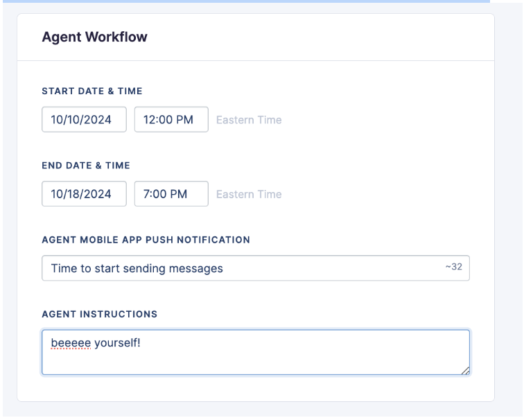
Task: Click the word "messages" in push notification
Action: coord(199,268)
